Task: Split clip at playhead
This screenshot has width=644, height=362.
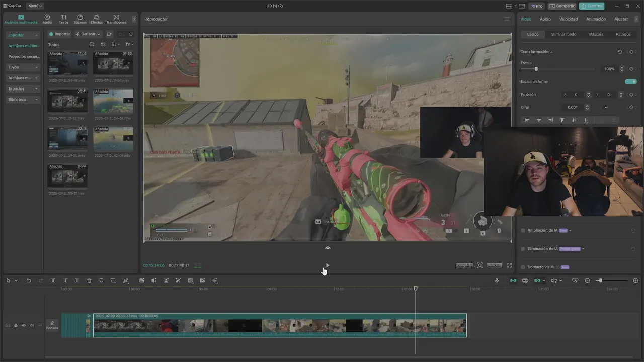Action: point(53,281)
